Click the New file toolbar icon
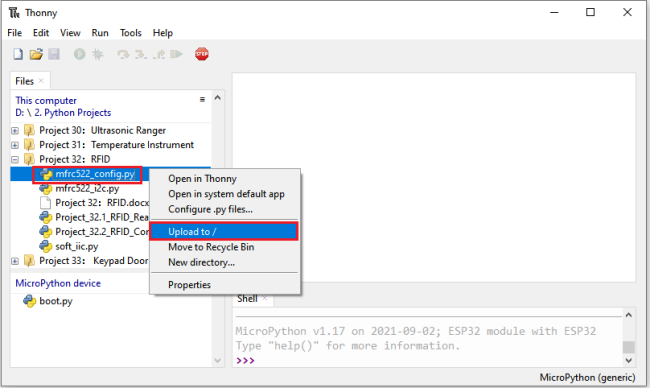This screenshot has width=650, height=388. pos(18,54)
